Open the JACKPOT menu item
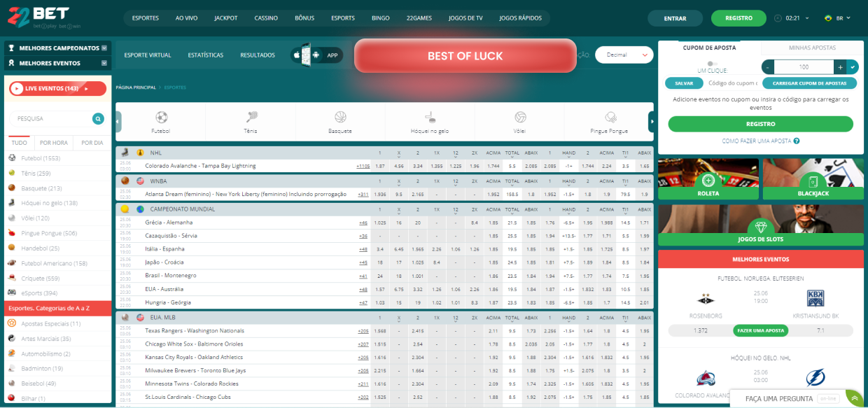This screenshot has height=408, width=868. point(226,18)
